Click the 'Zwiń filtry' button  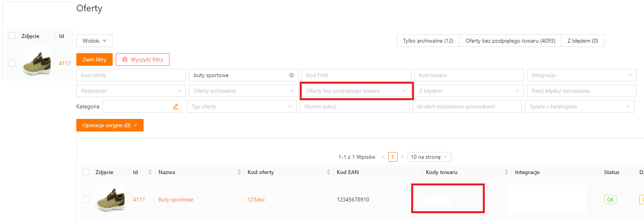(94, 59)
